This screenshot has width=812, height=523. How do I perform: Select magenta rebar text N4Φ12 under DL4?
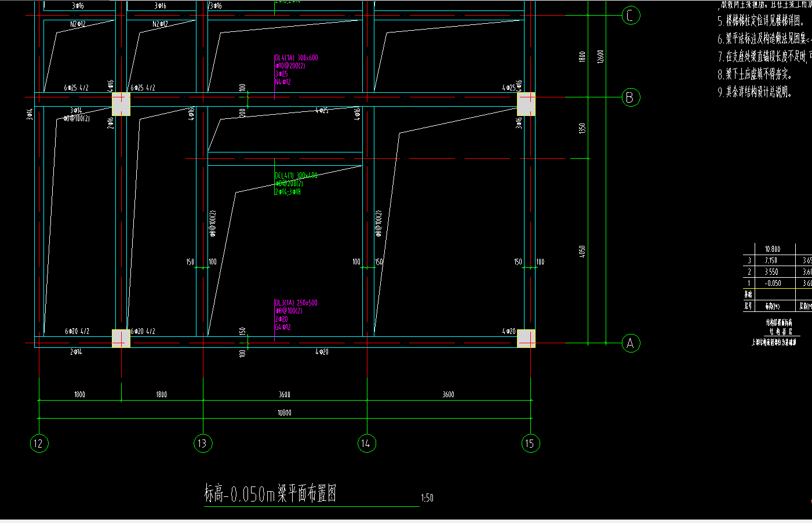(x=283, y=82)
